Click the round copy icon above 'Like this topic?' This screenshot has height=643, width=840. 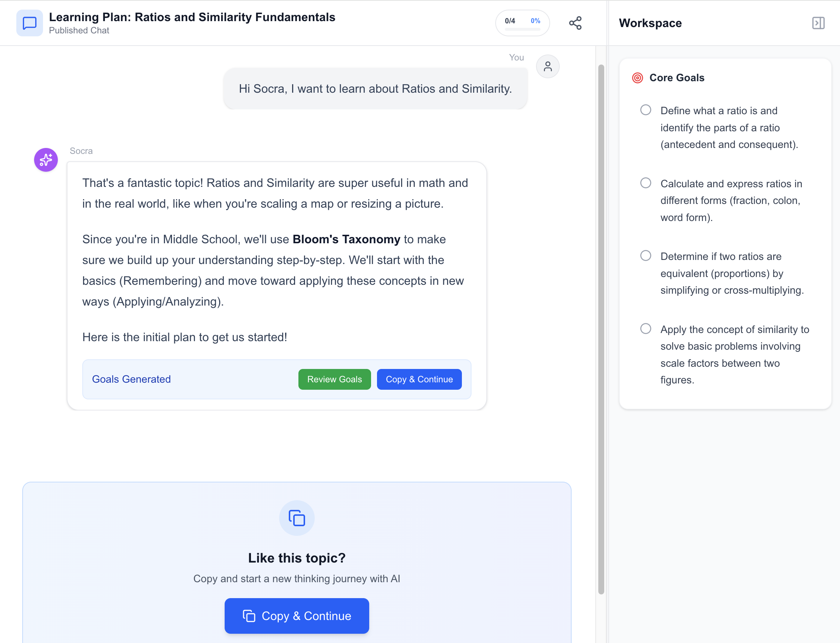[x=297, y=518]
